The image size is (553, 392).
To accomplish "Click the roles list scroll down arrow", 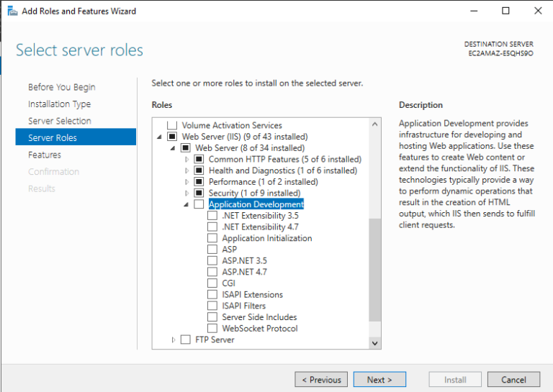I will pos(374,343).
